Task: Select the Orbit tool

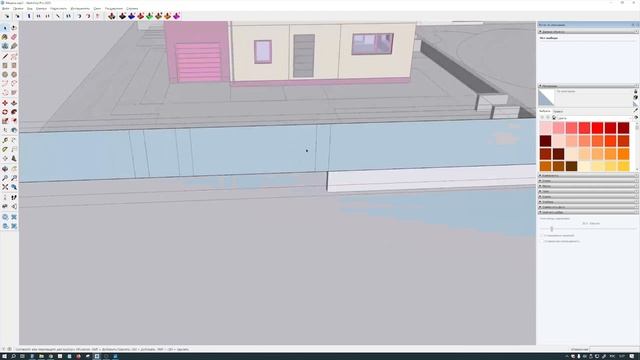Action: tap(5, 169)
